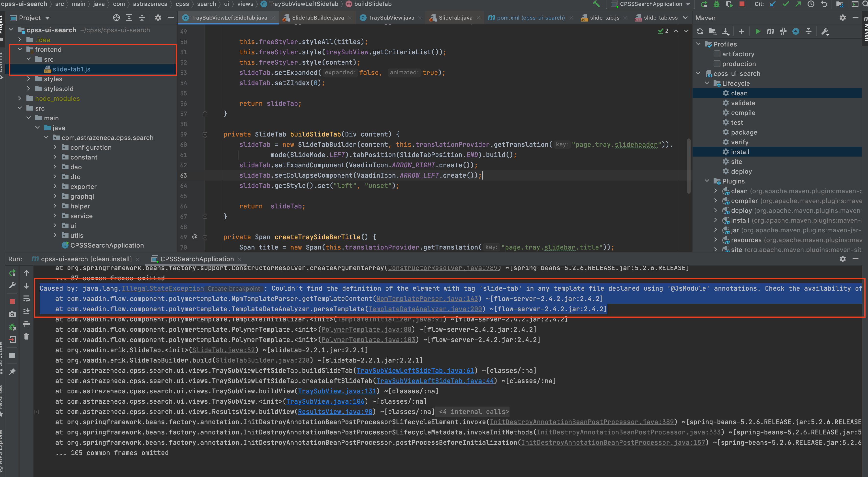Print console output with printer icon
Image resolution: width=868 pixels, height=477 pixels.
(26, 324)
